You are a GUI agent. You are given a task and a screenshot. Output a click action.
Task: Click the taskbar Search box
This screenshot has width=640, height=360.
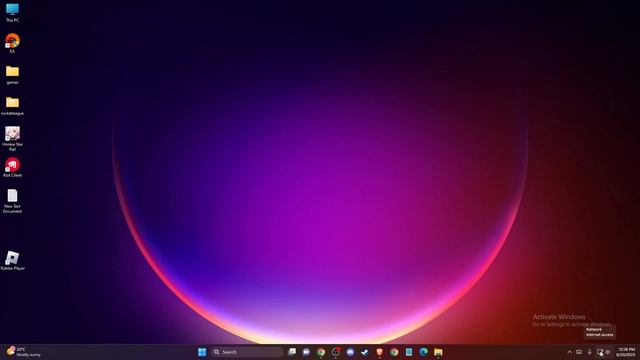tap(247, 352)
